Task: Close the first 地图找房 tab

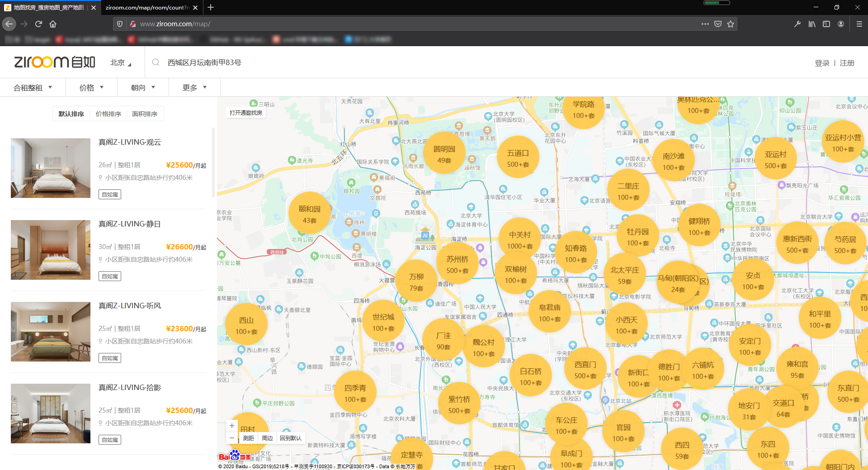Action: [94, 8]
